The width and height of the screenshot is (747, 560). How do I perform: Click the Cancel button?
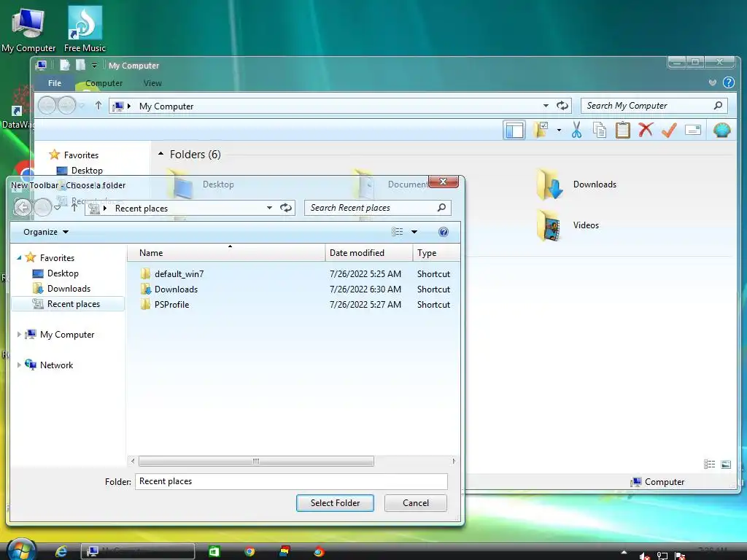pos(415,503)
